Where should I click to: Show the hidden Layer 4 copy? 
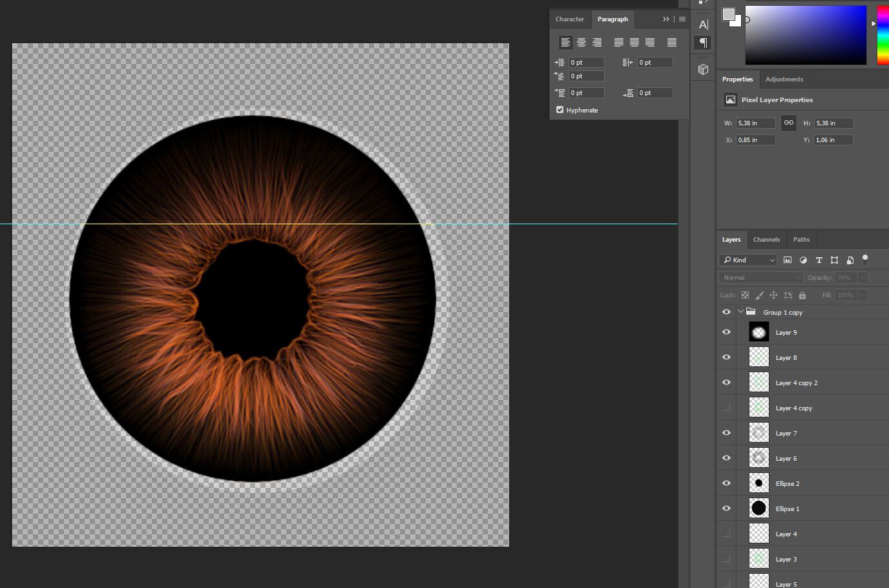726,408
